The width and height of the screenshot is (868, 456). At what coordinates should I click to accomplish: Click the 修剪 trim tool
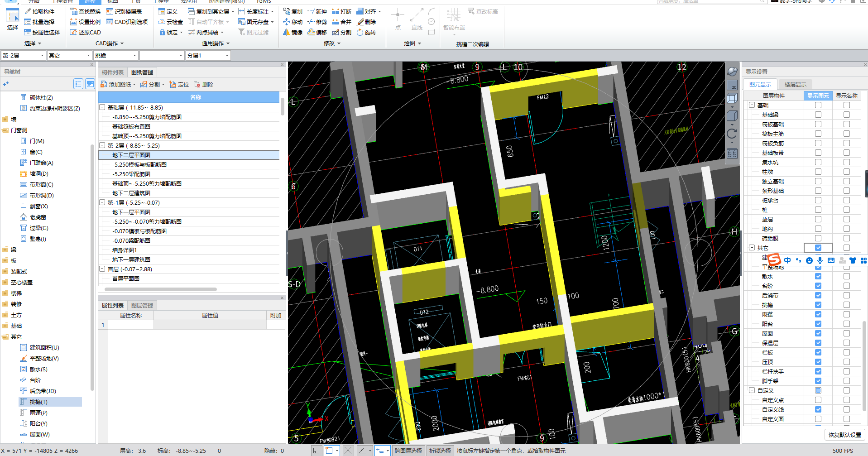(x=317, y=22)
